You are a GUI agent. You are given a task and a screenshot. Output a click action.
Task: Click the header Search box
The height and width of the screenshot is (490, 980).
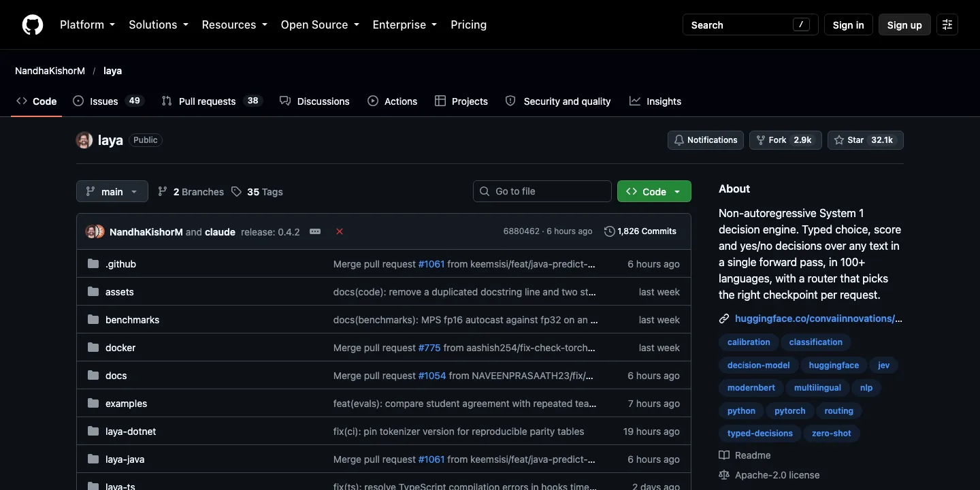click(751, 24)
